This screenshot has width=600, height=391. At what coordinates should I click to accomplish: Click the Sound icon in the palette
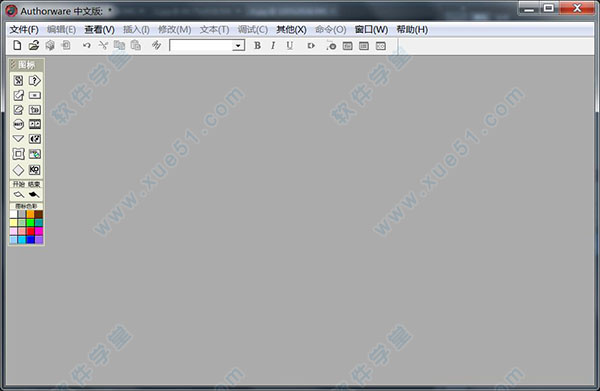click(35, 139)
